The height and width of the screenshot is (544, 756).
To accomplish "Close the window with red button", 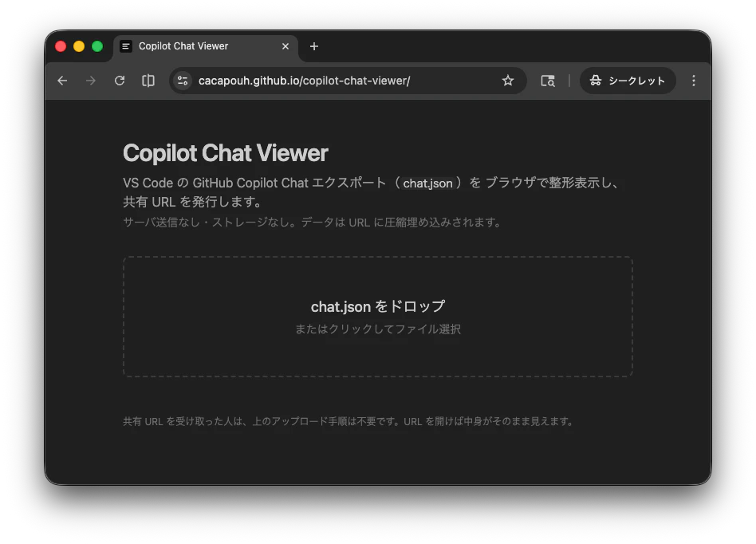I will pyautogui.click(x=61, y=46).
